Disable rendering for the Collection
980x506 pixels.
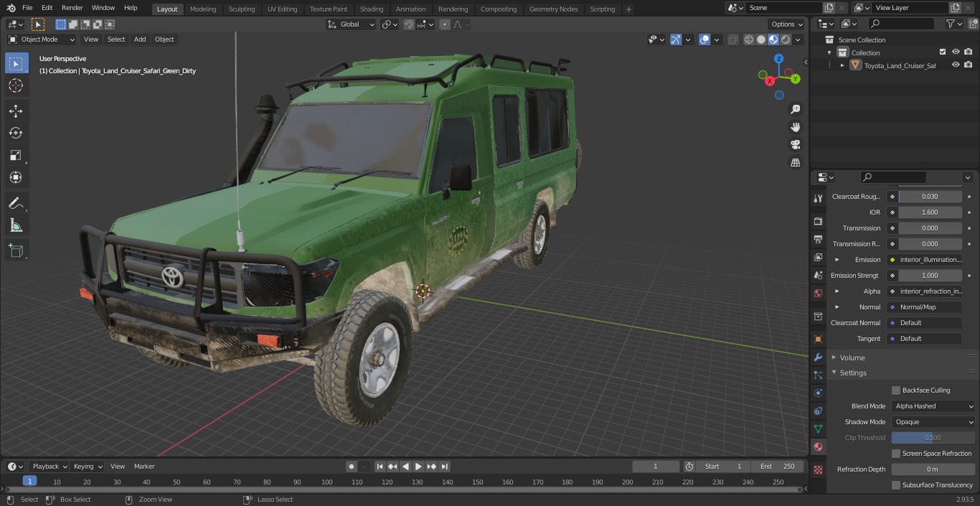pyautogui.click(x=968, y=52)
